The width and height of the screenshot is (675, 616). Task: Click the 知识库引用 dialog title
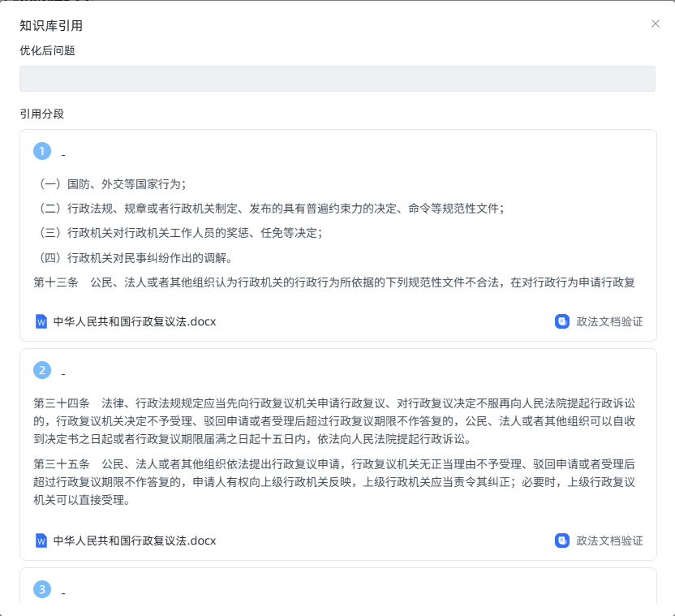[x=51, y=26]
